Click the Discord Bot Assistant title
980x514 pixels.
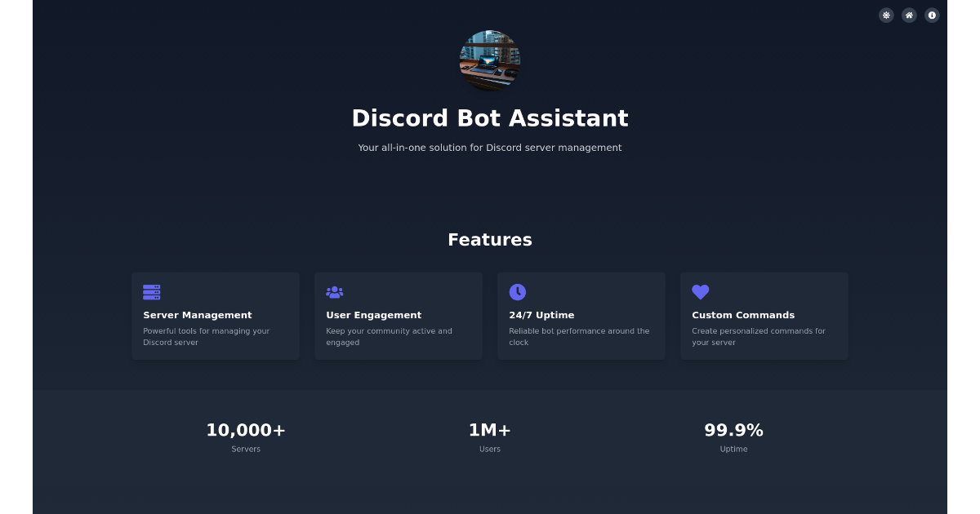coord(490,117)
